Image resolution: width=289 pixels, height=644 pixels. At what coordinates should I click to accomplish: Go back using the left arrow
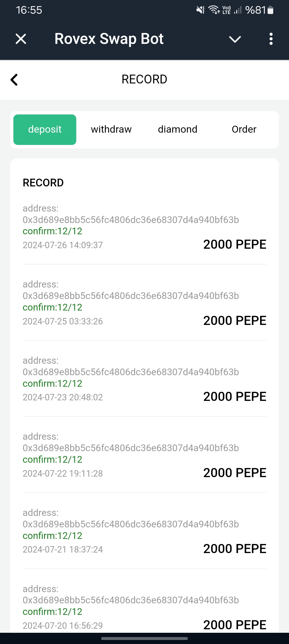[14, 80]
